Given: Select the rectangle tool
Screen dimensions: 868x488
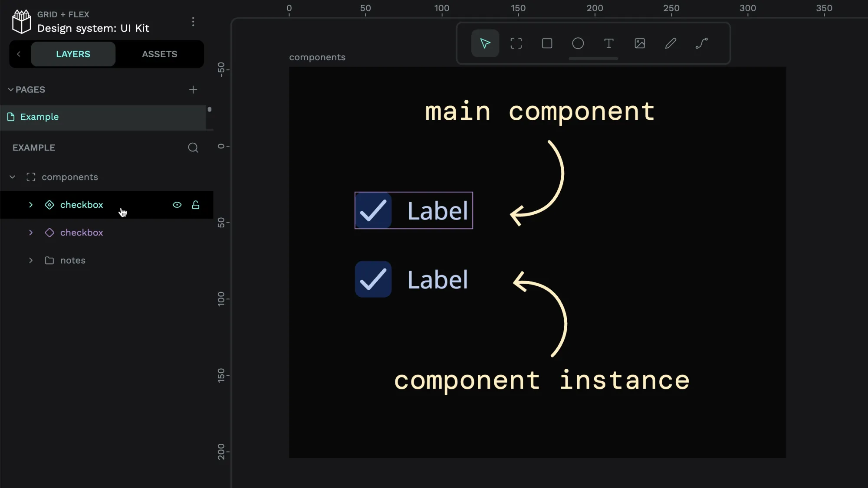Looking at the screenshot, I should (547, 43).
